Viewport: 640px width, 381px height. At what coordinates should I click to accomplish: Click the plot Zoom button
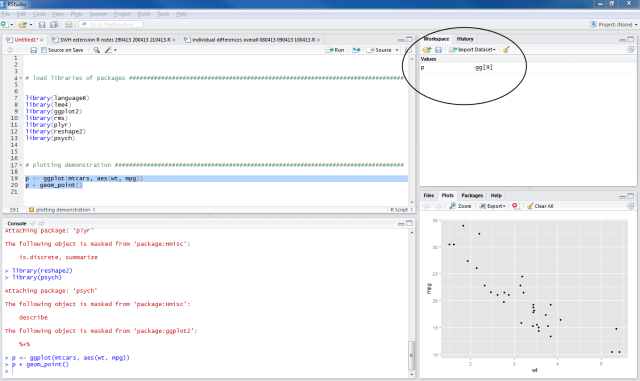tap(460, 206)
